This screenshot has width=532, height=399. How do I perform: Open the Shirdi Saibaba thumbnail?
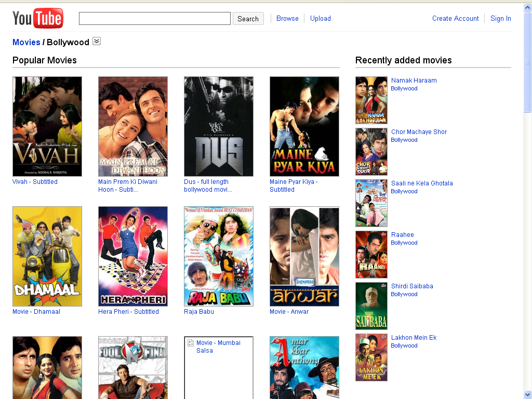point(371,306)
